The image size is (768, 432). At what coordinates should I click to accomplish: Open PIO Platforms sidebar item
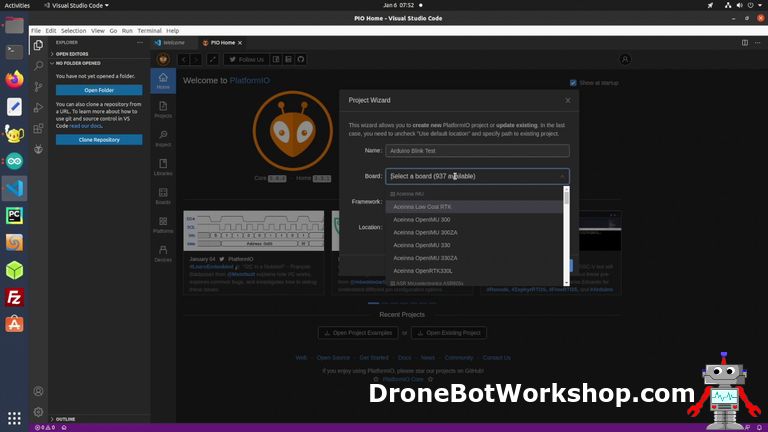point(163,225)
